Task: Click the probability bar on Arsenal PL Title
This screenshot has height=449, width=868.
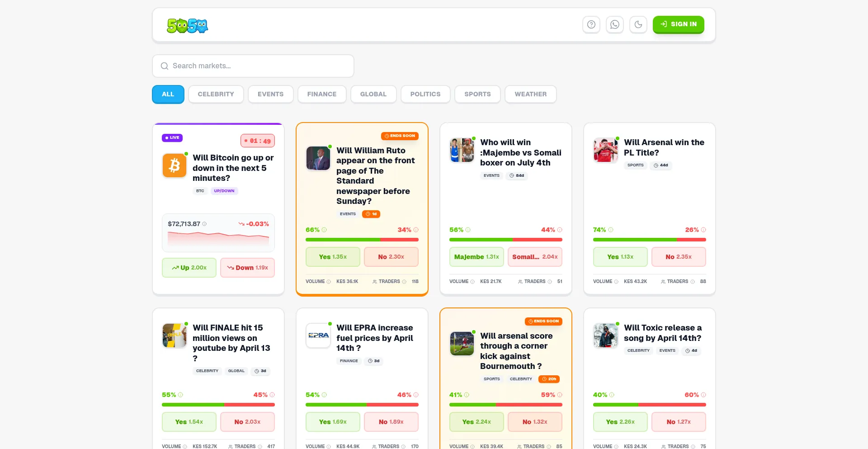Action: point(650,240)
